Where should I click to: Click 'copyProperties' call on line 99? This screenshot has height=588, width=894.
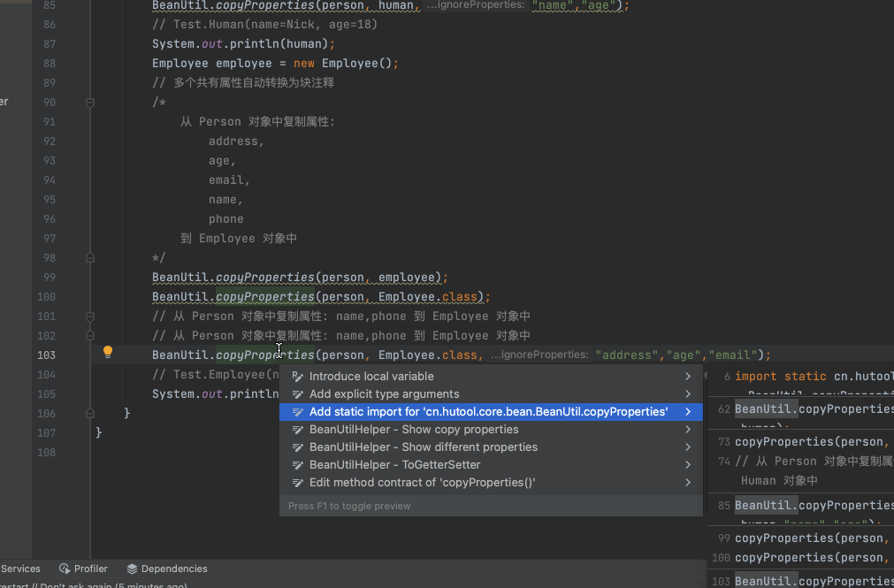[x=265, y=278]
